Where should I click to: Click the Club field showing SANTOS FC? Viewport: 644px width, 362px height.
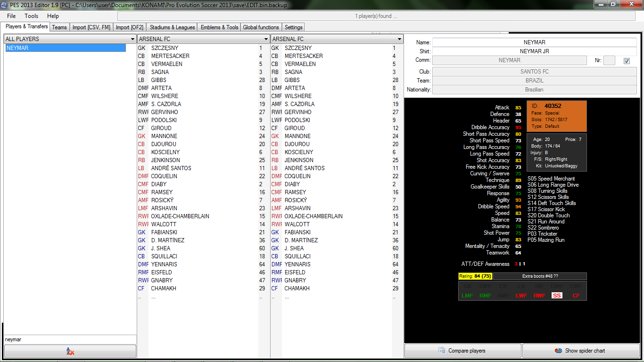pos(535,72)
